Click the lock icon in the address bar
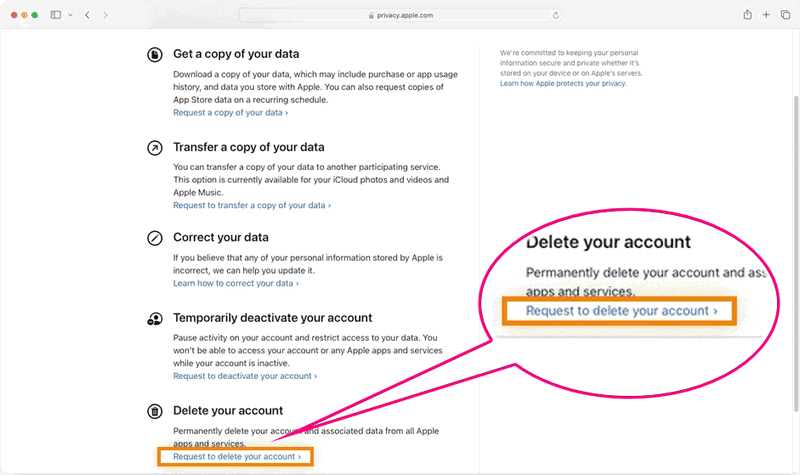The height and width of the screenshot is (475, 800). click(372, 15)
